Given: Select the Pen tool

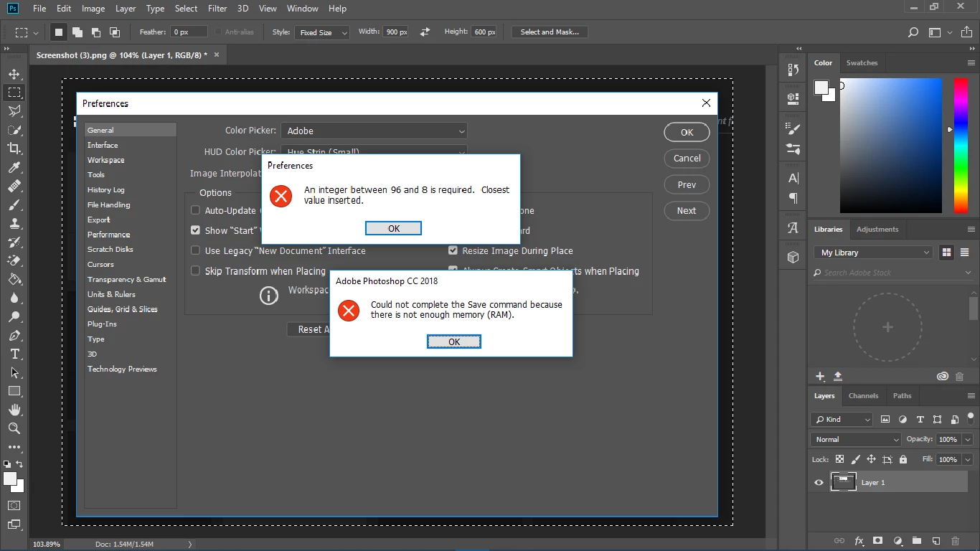Looking at the screenshot, I should pos(14,335).
